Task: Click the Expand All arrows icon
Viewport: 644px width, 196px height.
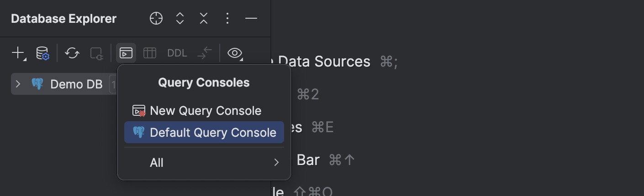Action: [x=180, y=18]
